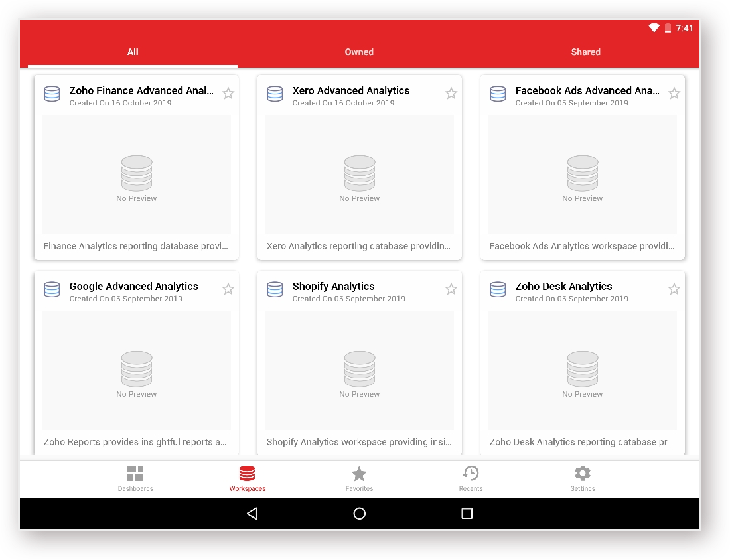Screen dimensions: 730x560
Task: Open Zoho Finance No Preview thumbnail
Action: point(137,175)
